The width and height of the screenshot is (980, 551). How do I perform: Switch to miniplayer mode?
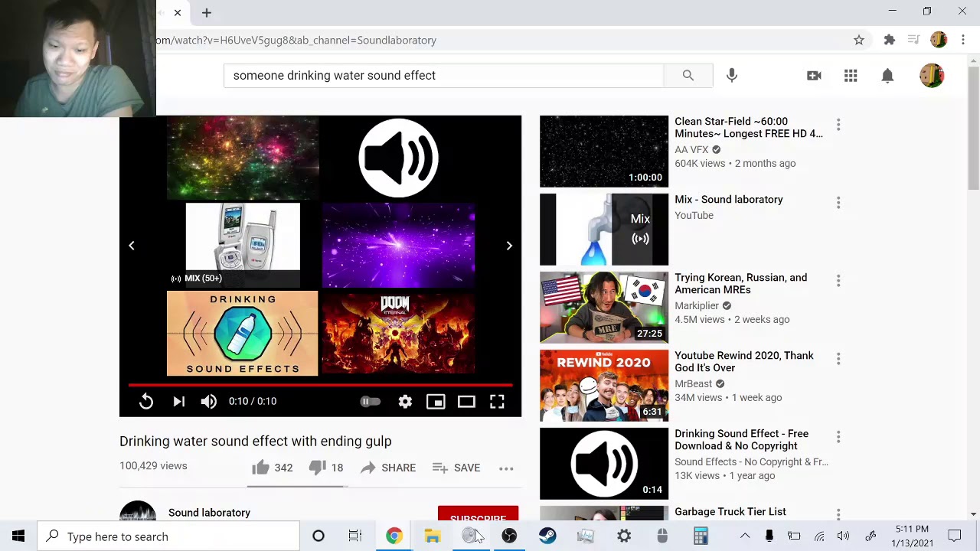[x=436, y=401]
